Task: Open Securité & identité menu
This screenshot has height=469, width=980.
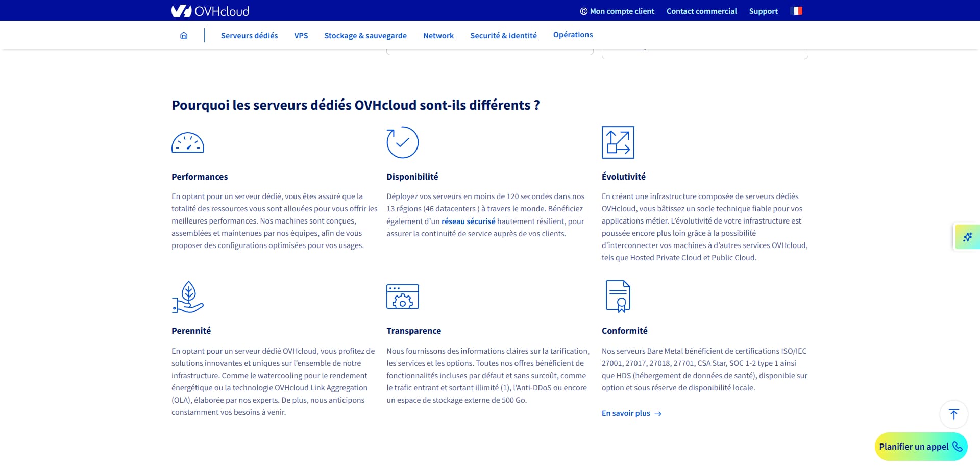Action: tap(503, 35)
